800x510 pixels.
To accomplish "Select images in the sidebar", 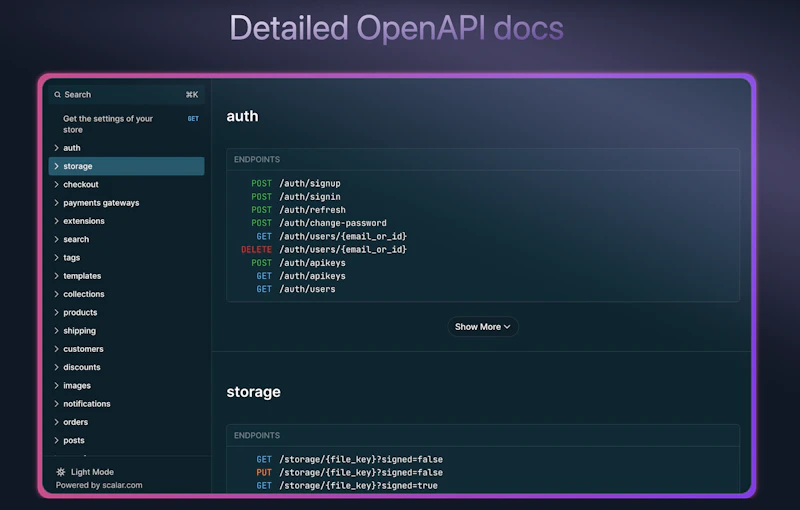I will (x=126, y=386).
